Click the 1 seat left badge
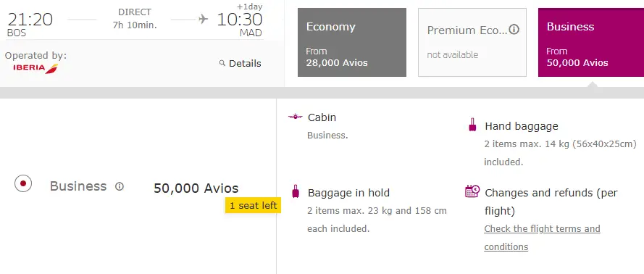Screen dimensions: 644x274 (253, 205)
